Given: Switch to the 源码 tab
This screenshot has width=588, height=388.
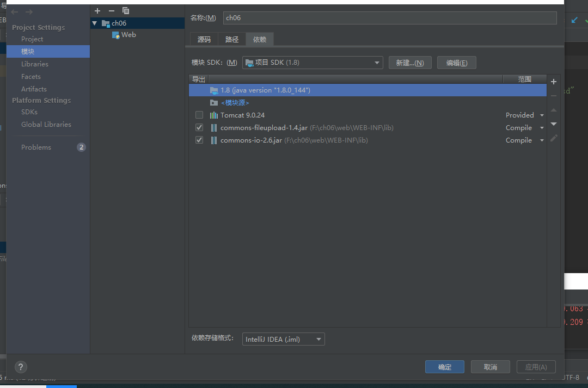Looking at the screenshot, I should click(204, 39).
